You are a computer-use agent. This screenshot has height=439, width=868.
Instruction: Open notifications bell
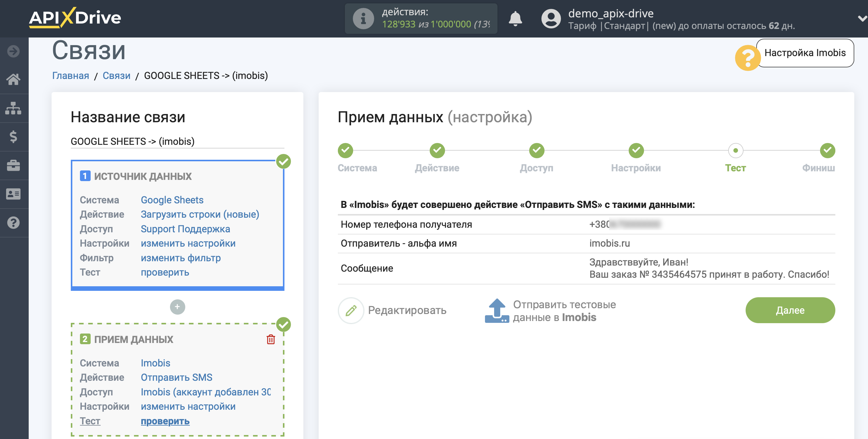(x=515, y=19)
